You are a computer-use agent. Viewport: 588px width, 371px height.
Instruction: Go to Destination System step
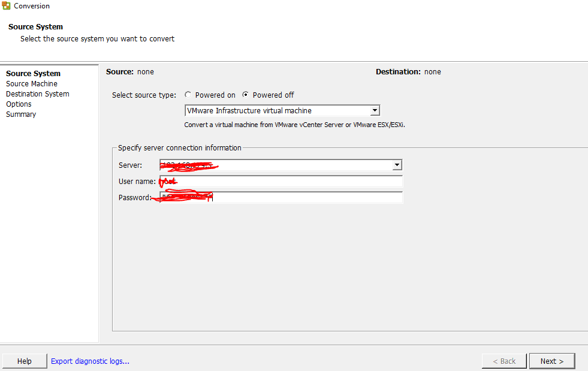[x=38, y=93]
